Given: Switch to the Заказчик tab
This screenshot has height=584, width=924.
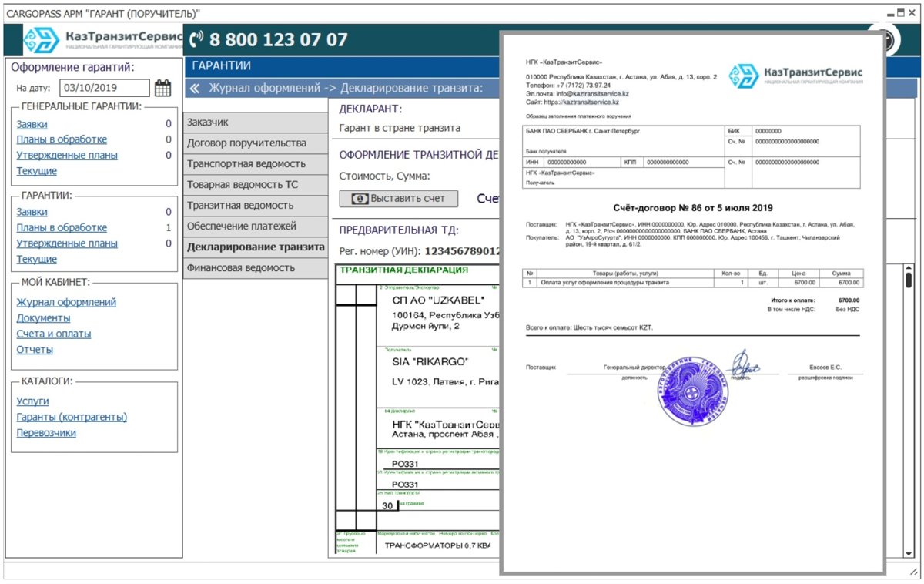Looking at the screenshot, I should (x=256, y=122).
